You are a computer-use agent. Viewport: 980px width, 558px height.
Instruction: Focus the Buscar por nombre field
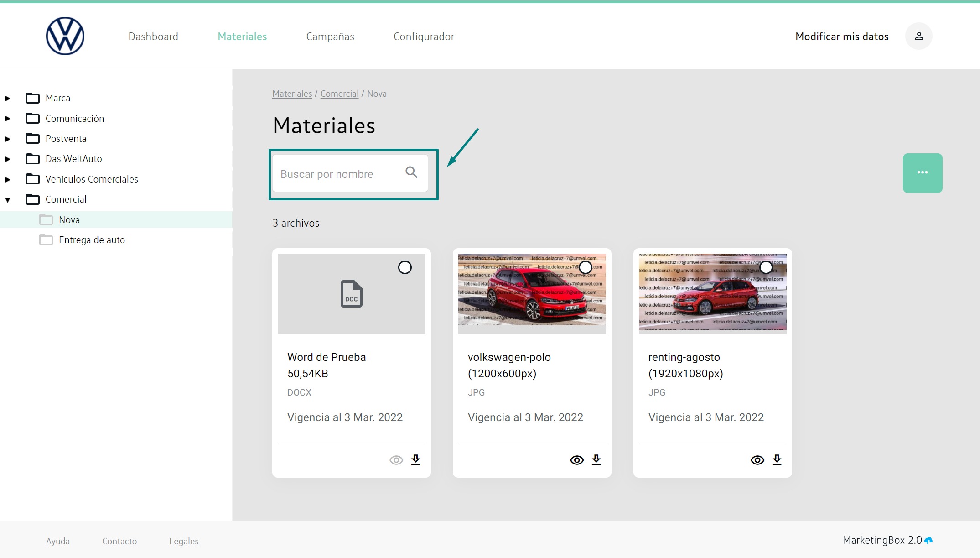pos(337,174)
